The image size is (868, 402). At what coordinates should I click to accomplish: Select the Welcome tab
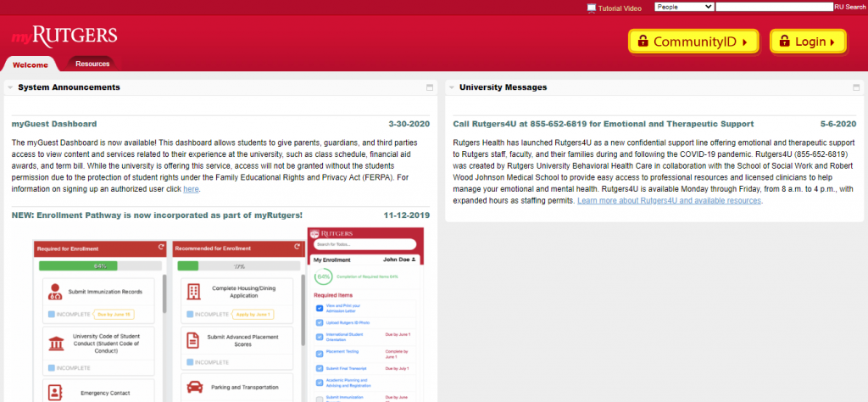click(31, 64)
